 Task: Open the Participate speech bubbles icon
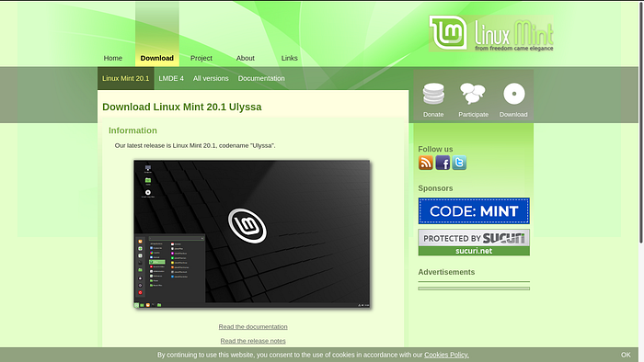coord(473,94)
